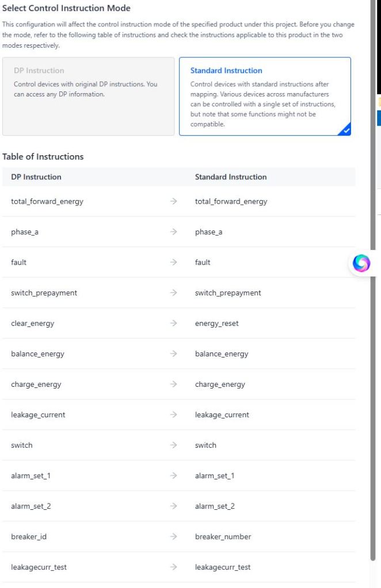The width and height of the screenshot is (381, 588).
Task: Click the arrow icon beside total_forward_energy
Action: [174, 202]
